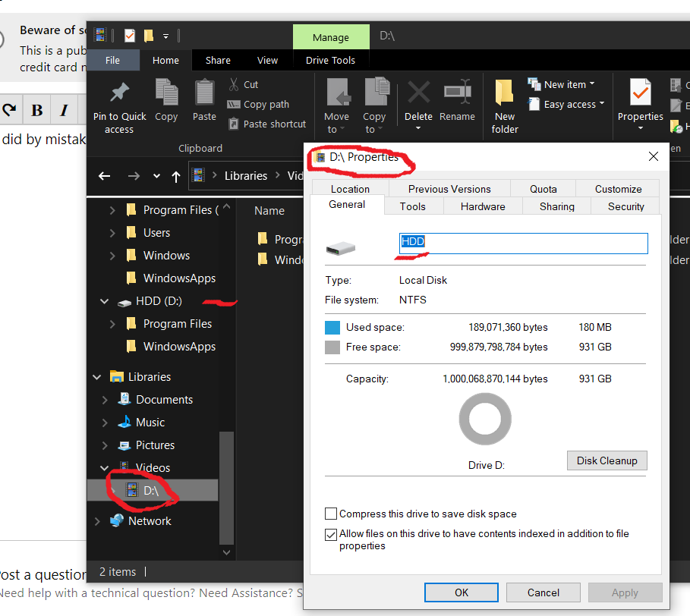Click the Copy path icon
Screen dimensions: 690x616
pos(233,104)
